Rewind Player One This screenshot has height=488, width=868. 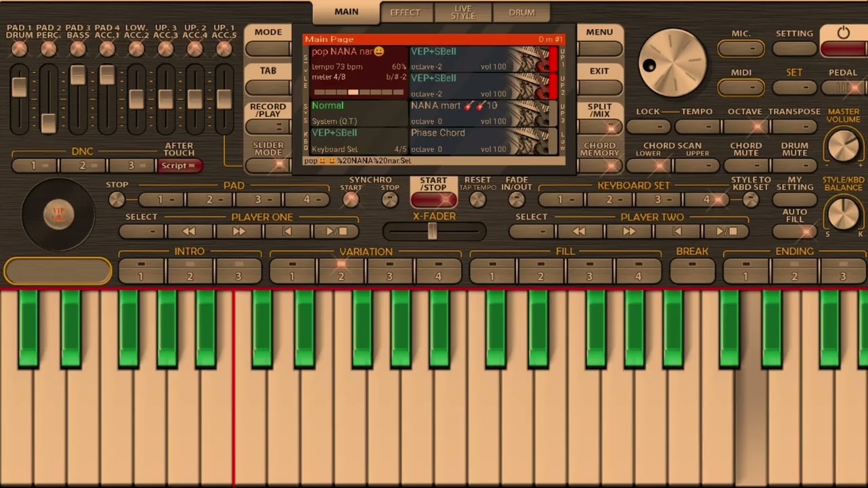(189, 231)
